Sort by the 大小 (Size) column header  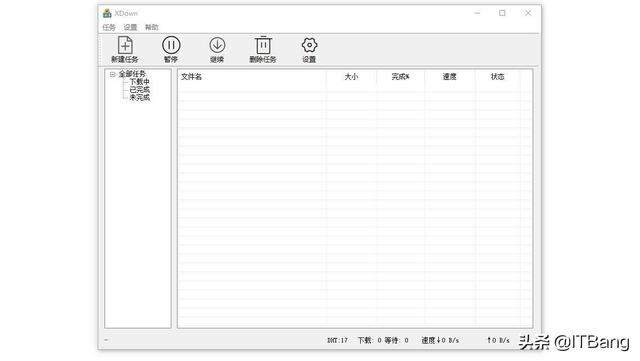(351, 77)
